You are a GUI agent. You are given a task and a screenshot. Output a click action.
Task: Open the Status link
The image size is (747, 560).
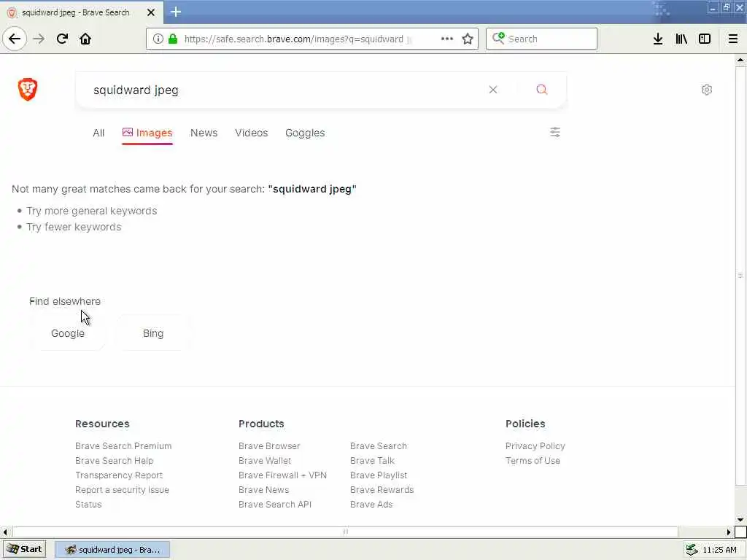click(88, 505)
